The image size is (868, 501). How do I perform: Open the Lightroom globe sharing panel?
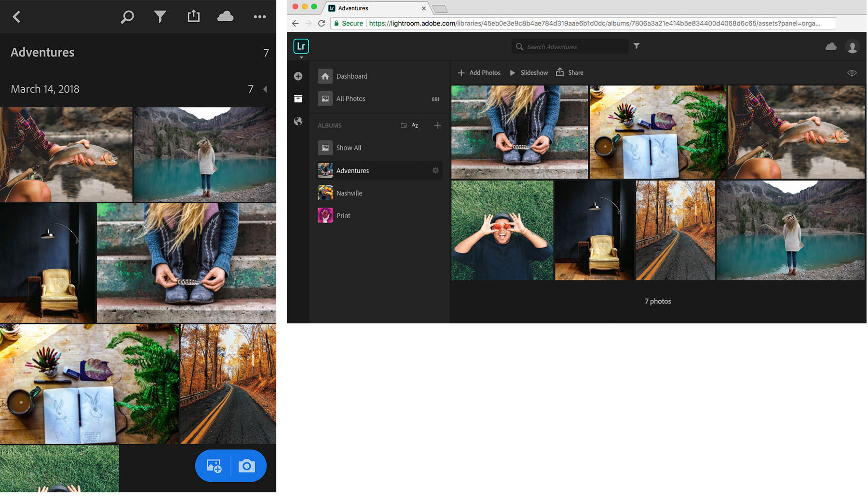[298, 121]
